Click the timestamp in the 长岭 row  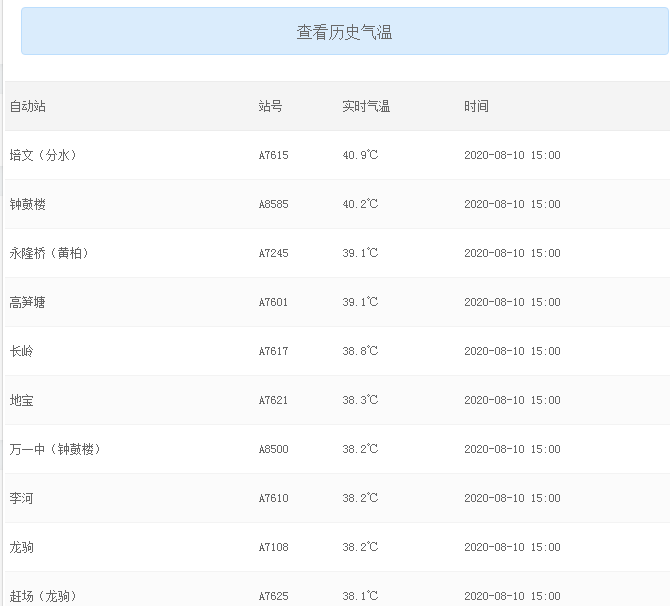click(x=512, y=351)
